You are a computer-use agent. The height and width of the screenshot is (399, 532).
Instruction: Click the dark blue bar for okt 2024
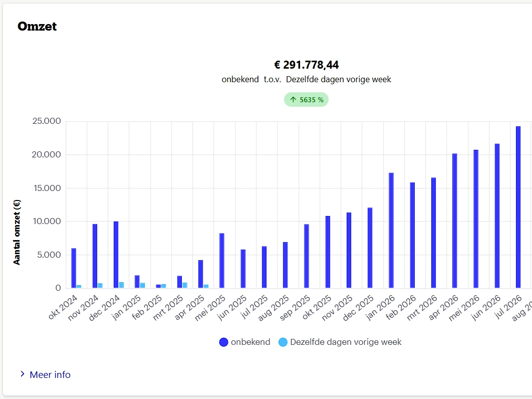tap(74, 268)
